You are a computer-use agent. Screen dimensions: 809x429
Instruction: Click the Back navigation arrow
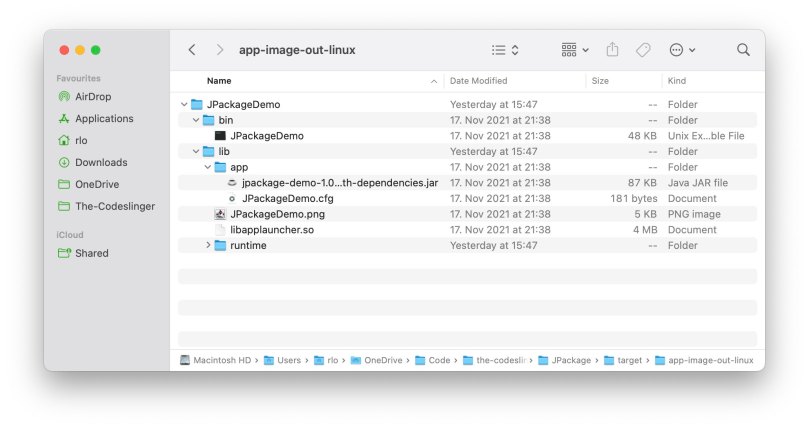192,50
